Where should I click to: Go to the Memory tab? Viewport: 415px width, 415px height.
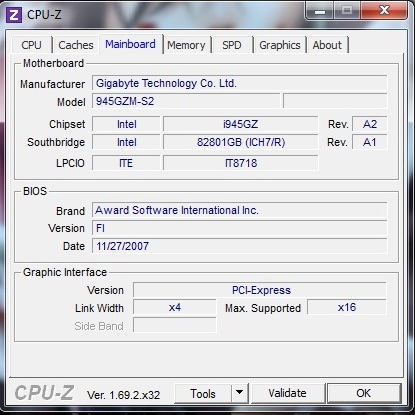186,45
